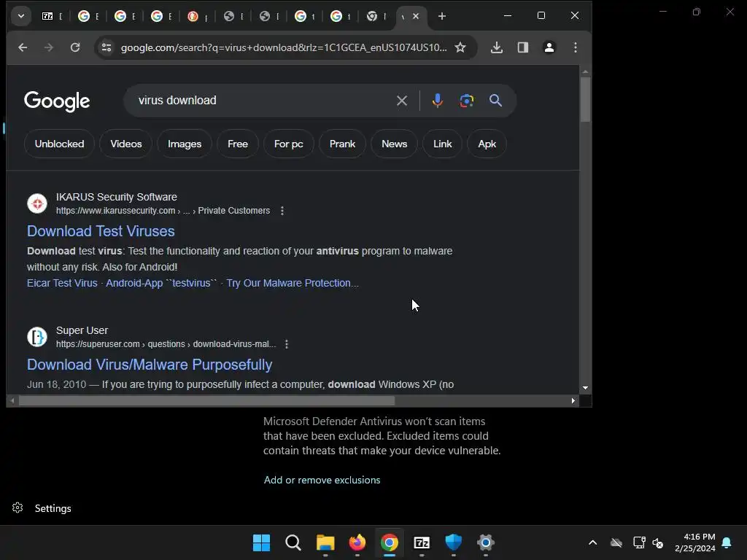Click the horizontal scrollbar thumb in Chrome
747x560 pixels.
tap(206, 401)
